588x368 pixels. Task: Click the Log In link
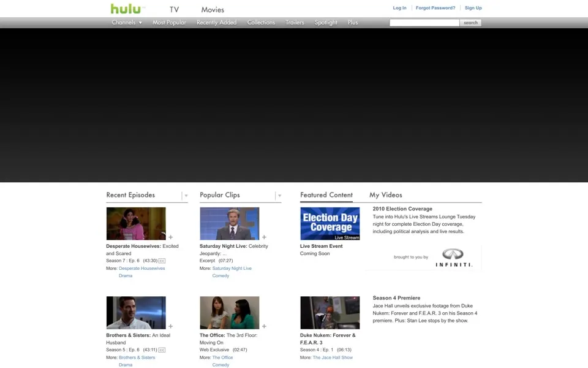[399, 8]
